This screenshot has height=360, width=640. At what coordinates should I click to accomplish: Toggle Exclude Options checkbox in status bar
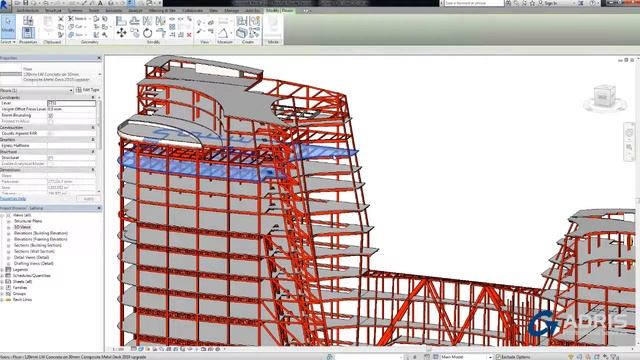[x=498, y=357]
